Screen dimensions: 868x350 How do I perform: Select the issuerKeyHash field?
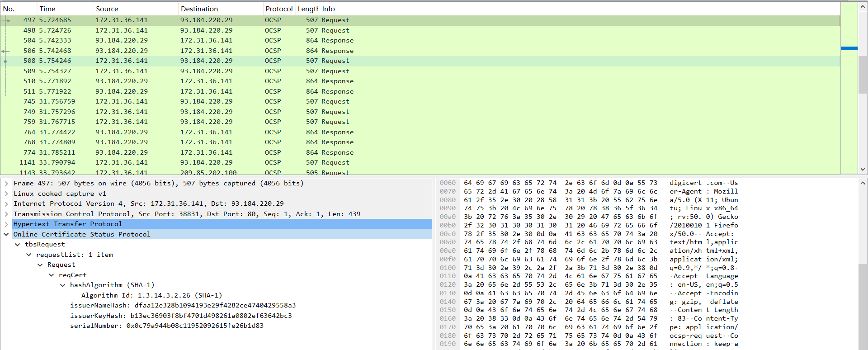(181, 316)
